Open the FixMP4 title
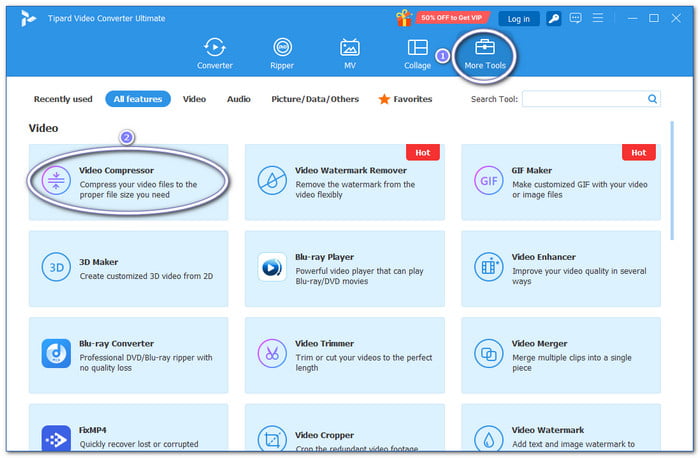The width and height of the screenshot is (700, 458). (93, 430)
